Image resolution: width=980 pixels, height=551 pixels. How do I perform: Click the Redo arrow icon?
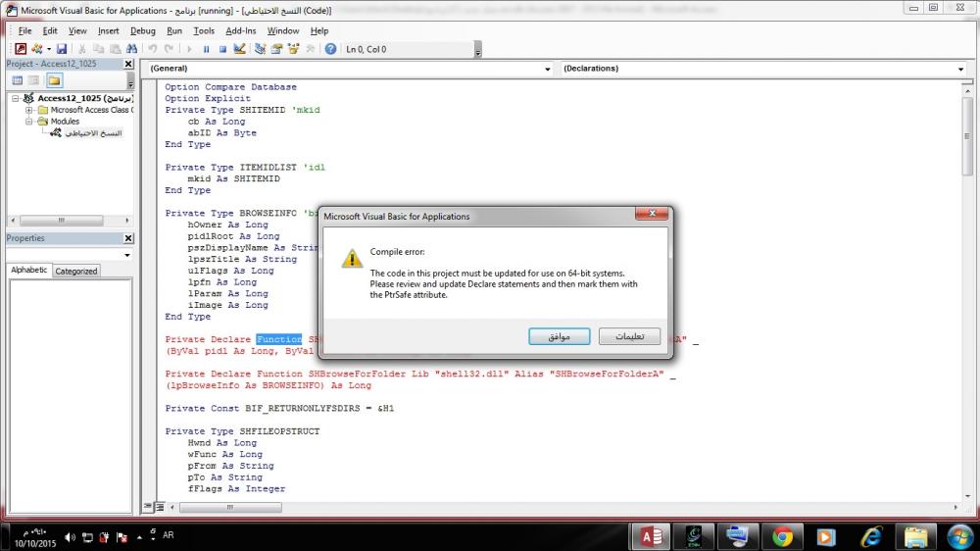(169, 49)
